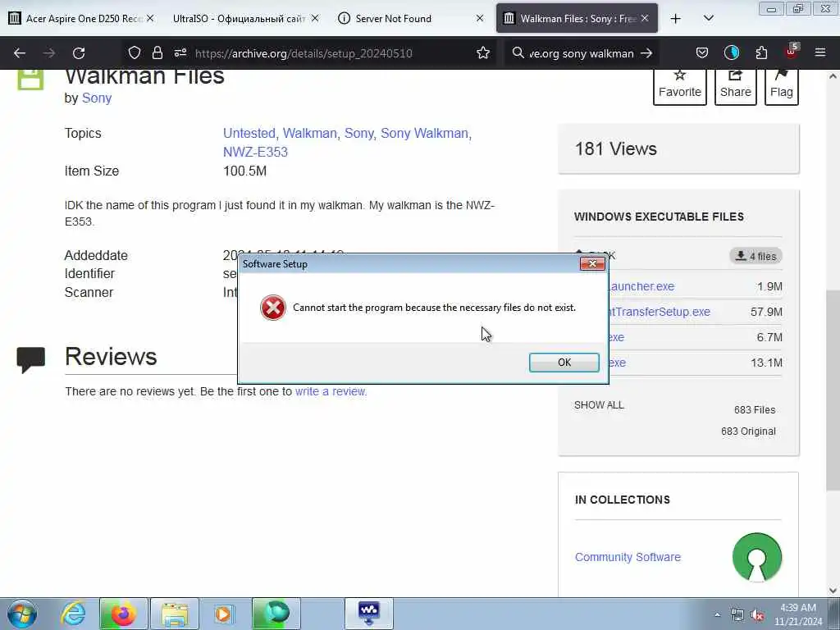Screen dimensions: 840x630
Task: Open Sony creator link
Action: click(x=97, y=98)
